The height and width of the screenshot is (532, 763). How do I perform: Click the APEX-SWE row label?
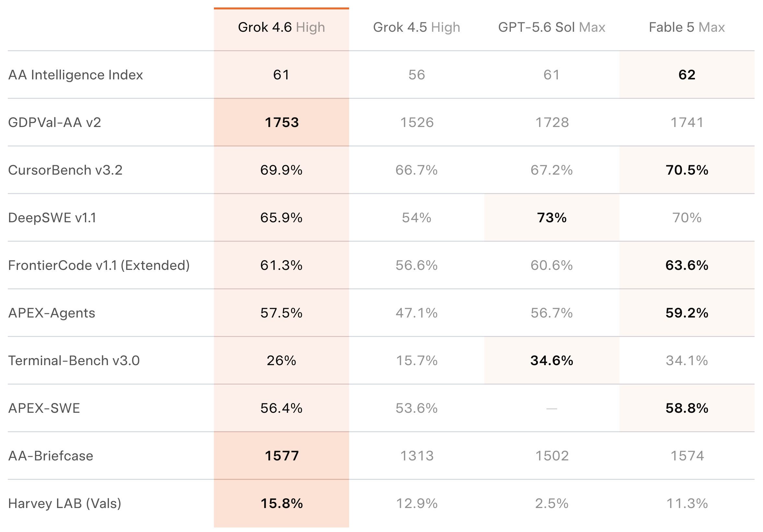(x=44, y=408)
